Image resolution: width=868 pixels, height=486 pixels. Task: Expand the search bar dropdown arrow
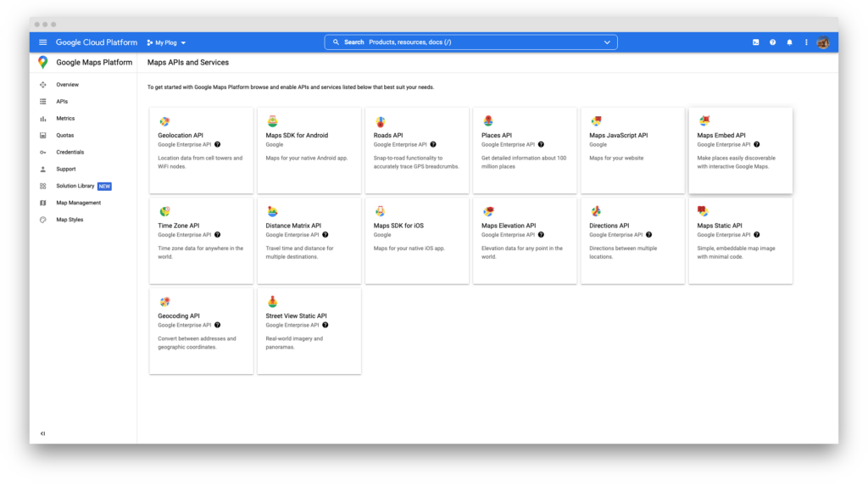607,42
